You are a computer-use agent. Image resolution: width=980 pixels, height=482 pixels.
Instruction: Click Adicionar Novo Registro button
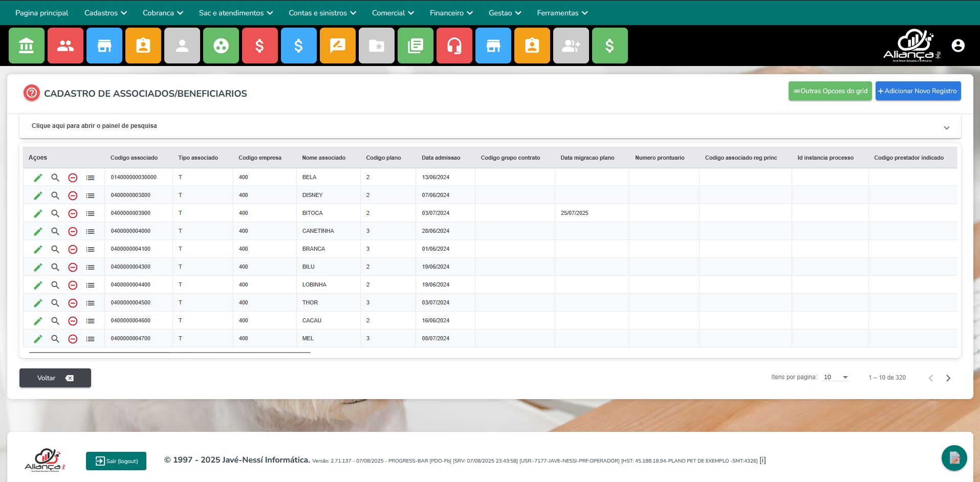click(x=918, y=91)
